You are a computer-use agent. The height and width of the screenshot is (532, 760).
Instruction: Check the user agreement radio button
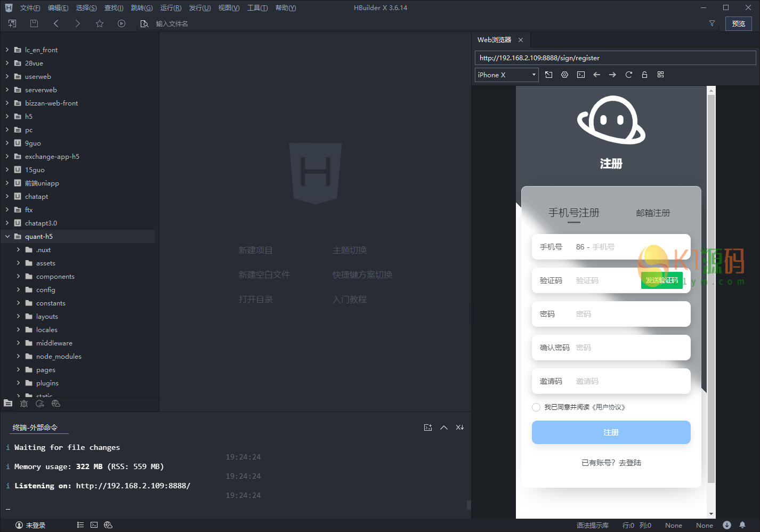(536, 407)
